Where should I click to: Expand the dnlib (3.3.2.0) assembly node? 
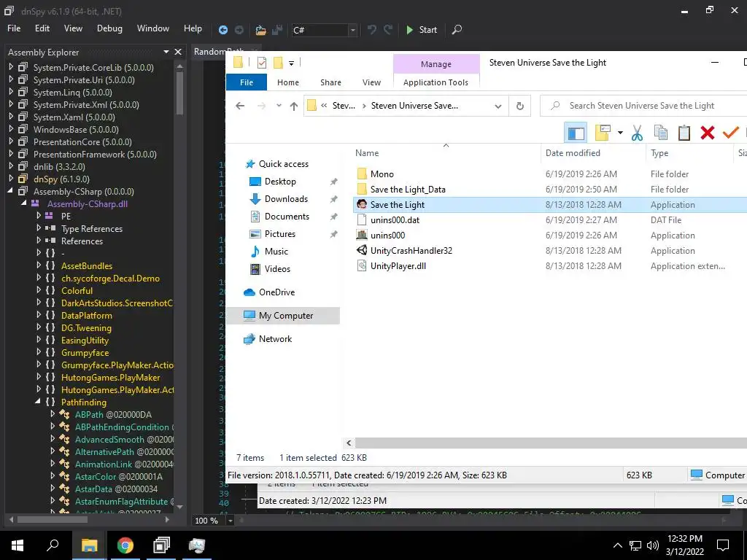[x=12, y=166]
